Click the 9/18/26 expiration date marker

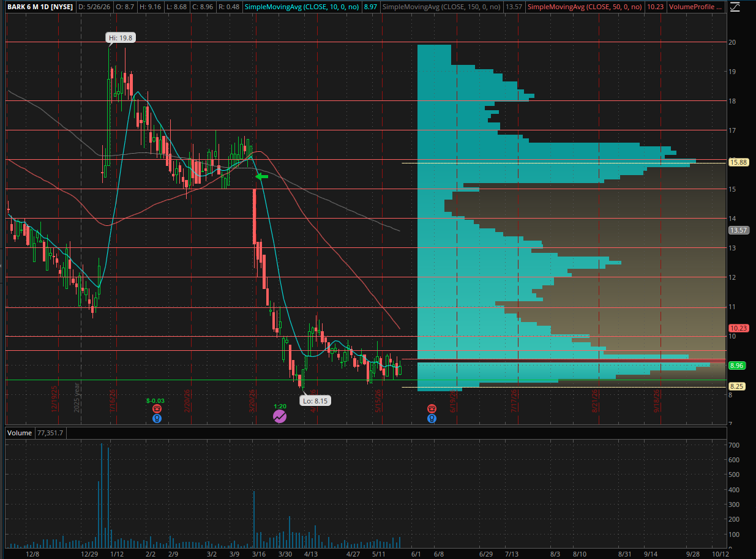(656, 400)
